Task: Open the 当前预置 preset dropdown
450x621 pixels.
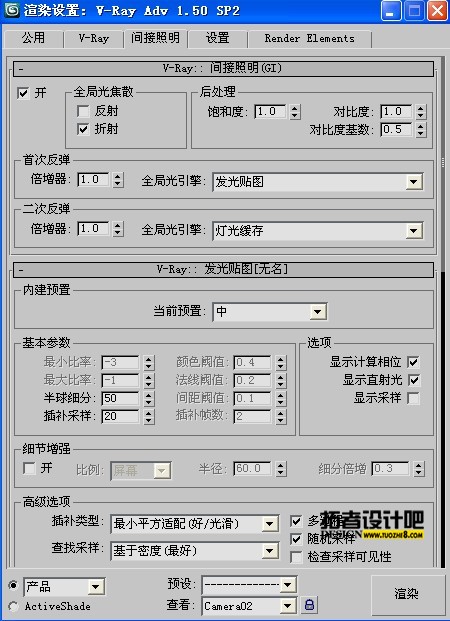Action: point(270,312)
